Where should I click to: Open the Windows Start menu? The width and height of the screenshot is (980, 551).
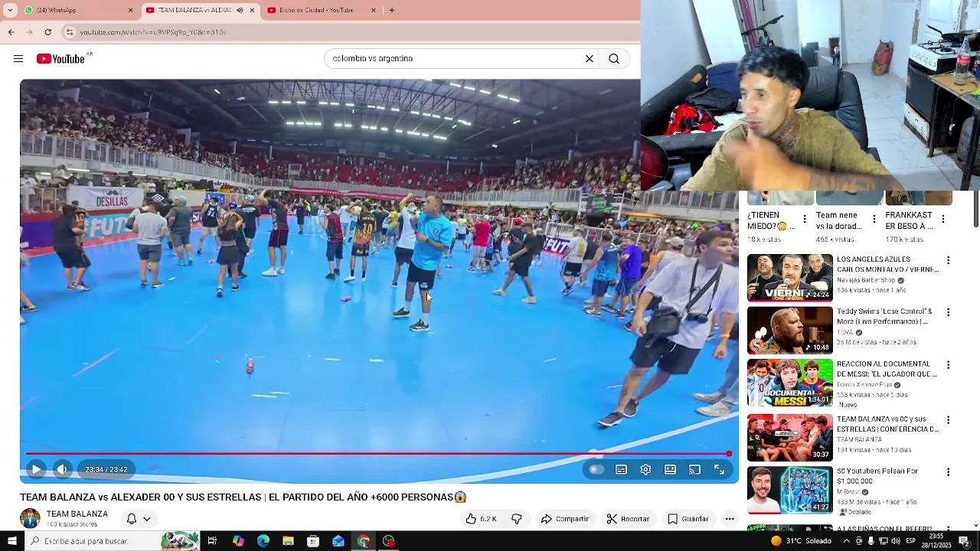click(x=11, y=541)
